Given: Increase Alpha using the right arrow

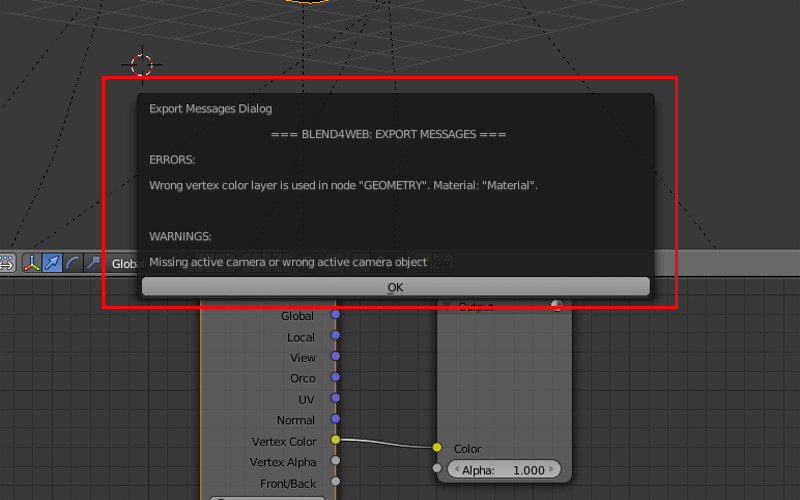Looking at the screenshot, I should coord(553,469).
